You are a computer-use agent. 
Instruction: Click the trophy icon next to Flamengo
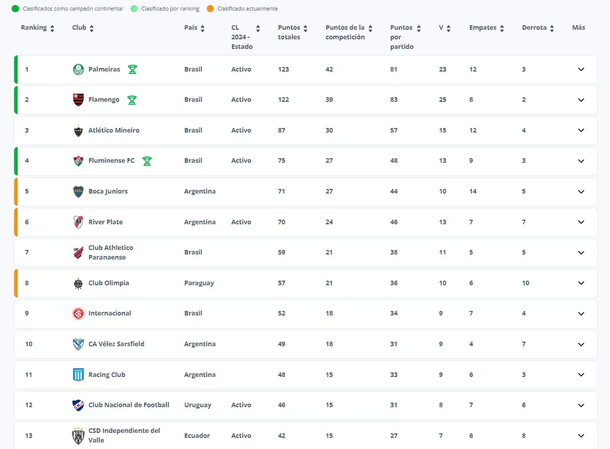(131, 100)
